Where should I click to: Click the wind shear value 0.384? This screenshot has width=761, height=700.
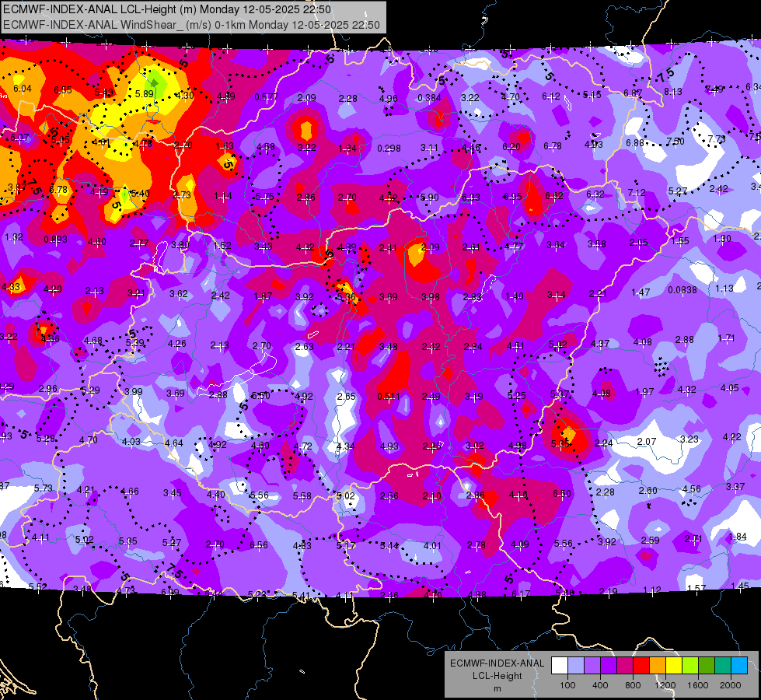pyautogui.click(x=430, y=98)
